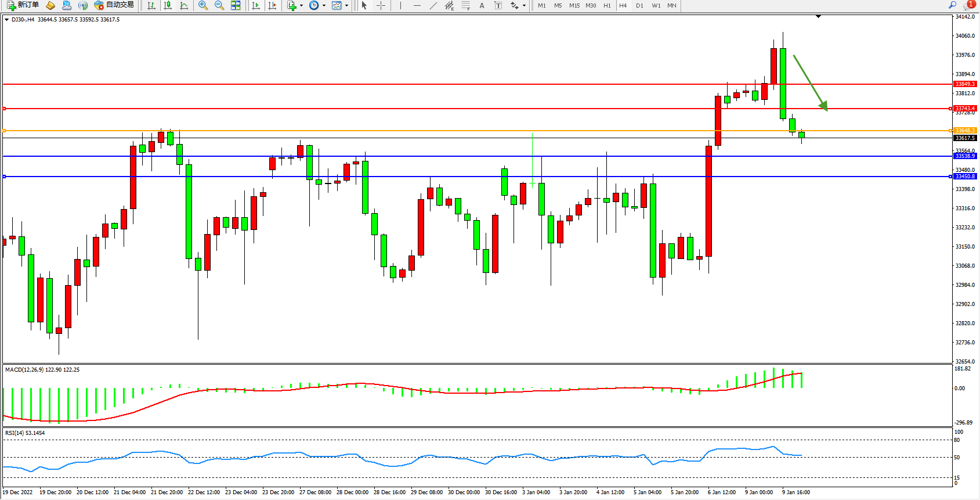980x500 pixels.
Task: Zoom in on the chart
Action: pos(203,5)
